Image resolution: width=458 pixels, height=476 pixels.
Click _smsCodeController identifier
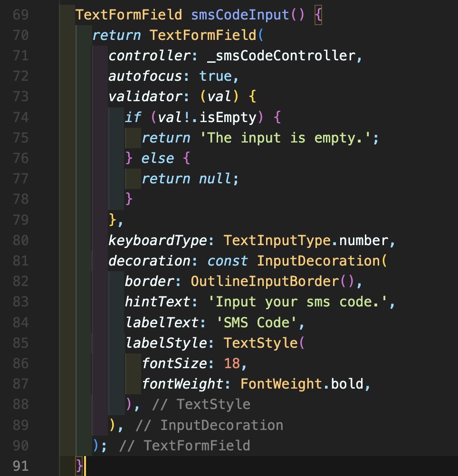point(281,56)
